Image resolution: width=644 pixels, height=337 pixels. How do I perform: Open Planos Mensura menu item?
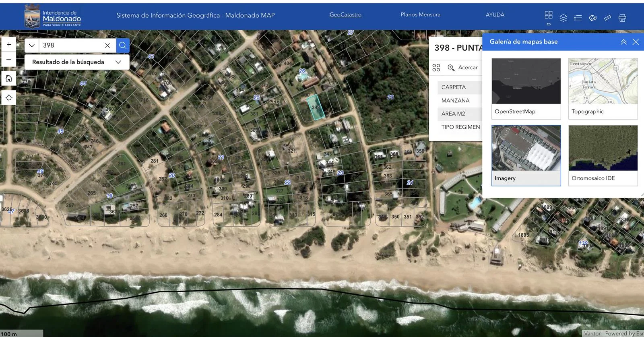coord(420,14)
